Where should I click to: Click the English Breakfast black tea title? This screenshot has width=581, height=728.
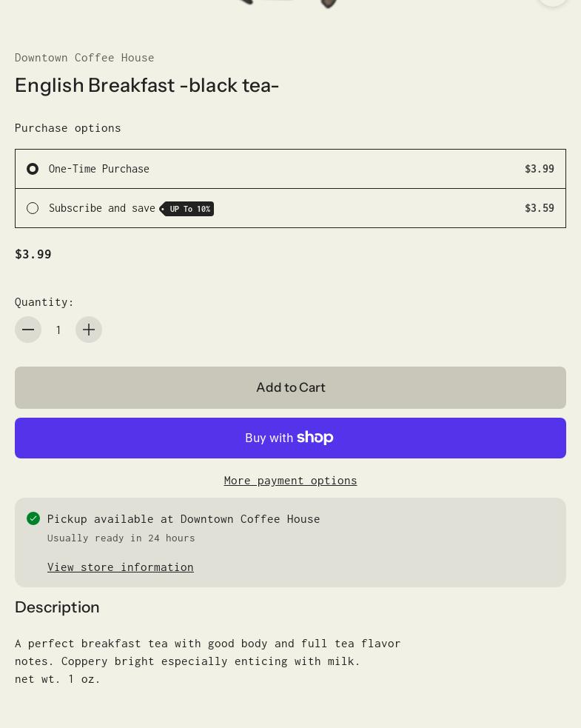[x=147, y=85]
